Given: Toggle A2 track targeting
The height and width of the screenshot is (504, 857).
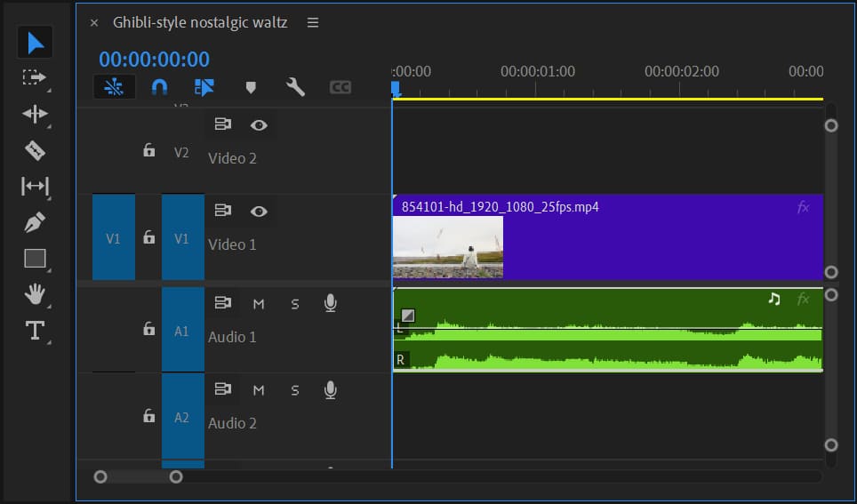Looking at the screenshot, I should (x=182, y=417).
